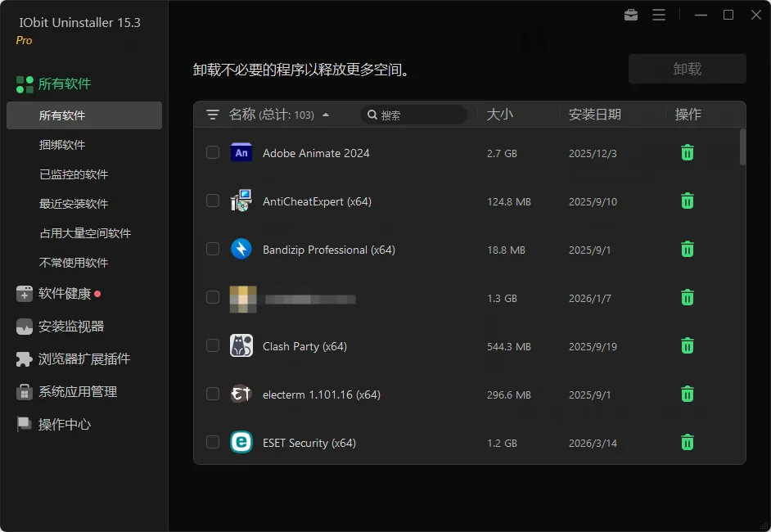
Task: Click the ESET Security (x64) name
Action: [309, 443]
